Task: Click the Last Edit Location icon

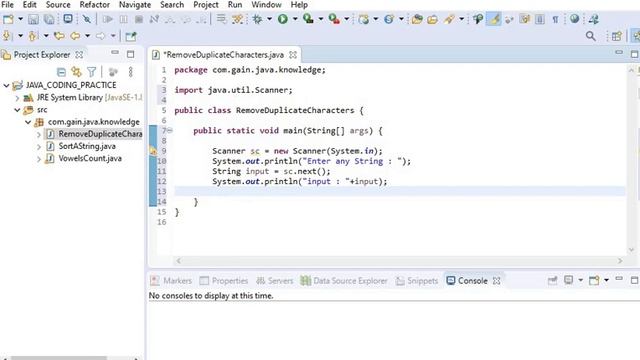Action: pos(59,36)
